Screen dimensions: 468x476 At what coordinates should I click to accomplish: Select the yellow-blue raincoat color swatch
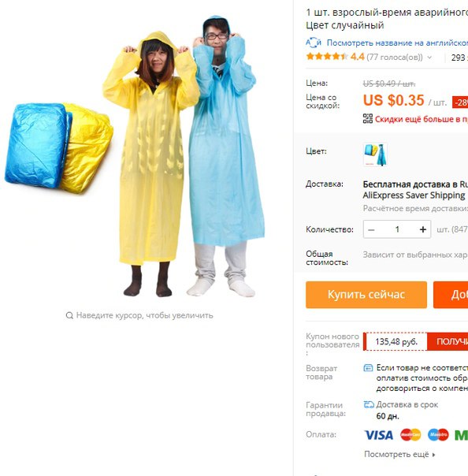[375, 154]
